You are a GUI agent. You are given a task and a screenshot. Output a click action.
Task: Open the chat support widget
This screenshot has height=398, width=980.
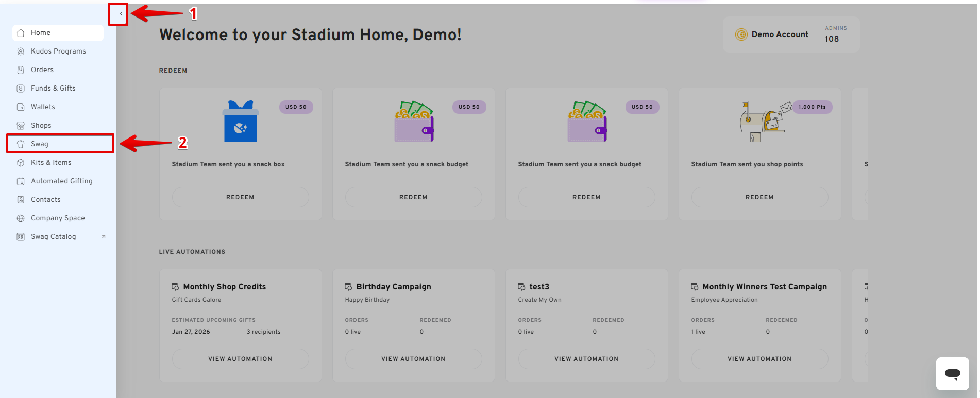tap(952, 373)
